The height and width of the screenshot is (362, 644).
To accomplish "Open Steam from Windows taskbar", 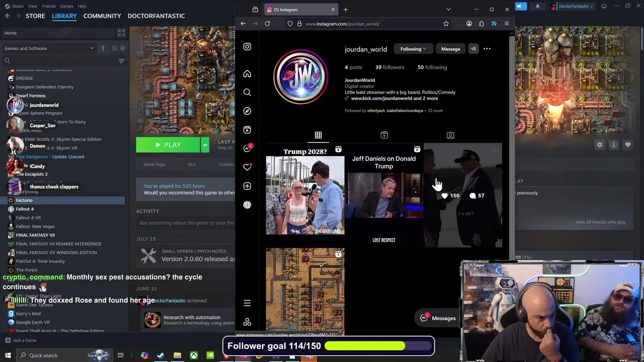I will pos(160,355).
